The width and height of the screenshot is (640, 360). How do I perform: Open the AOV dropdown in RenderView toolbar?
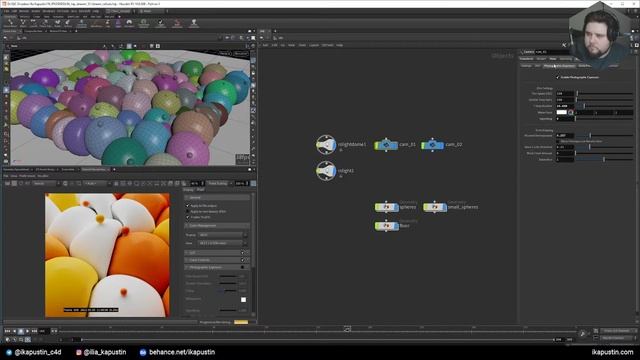[45, 184]
